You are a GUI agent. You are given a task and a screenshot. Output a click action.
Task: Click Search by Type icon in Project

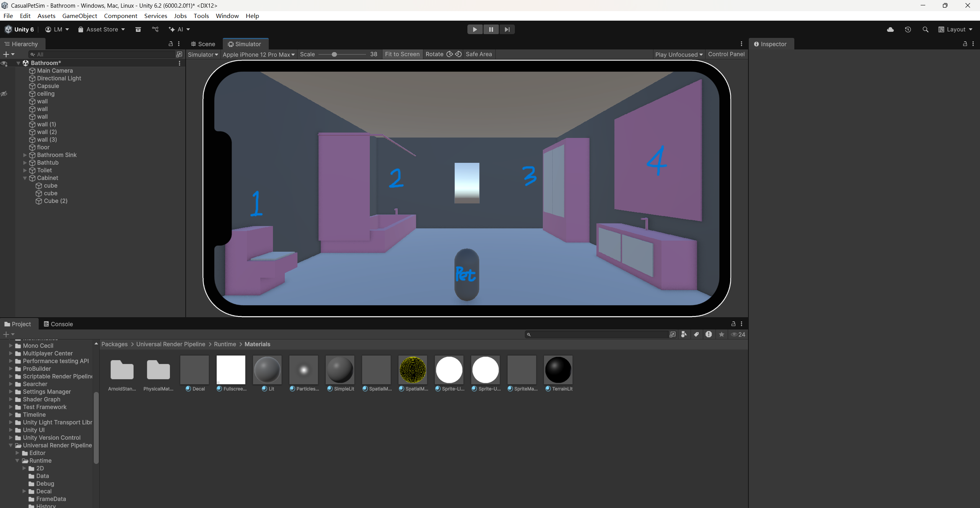pyautogui.click(x=684, y=334)
